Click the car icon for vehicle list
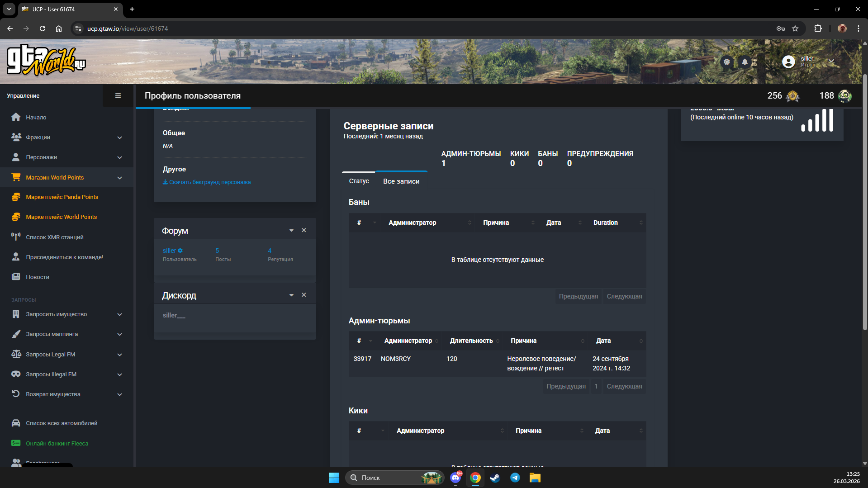868x488 pixels. (x=16, y=423)
